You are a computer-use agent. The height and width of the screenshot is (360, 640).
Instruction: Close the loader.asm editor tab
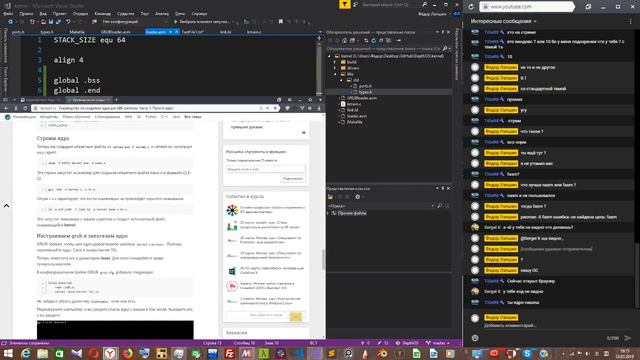[x=177, y=32]
